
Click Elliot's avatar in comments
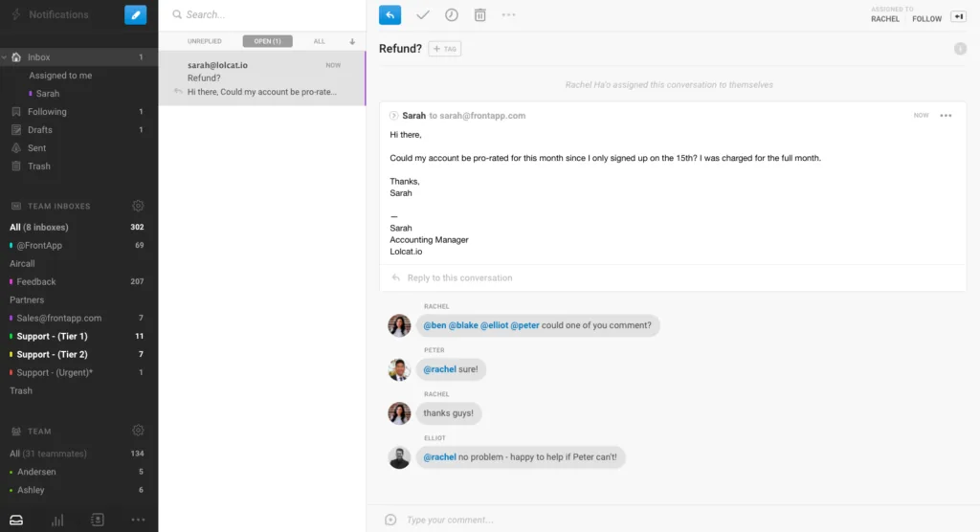[399, 457]
